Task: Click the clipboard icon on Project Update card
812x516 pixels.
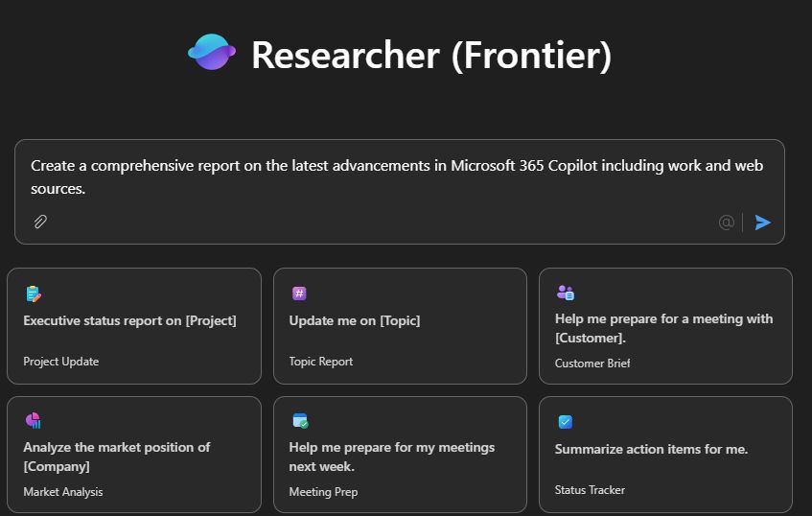Action: 34,293
